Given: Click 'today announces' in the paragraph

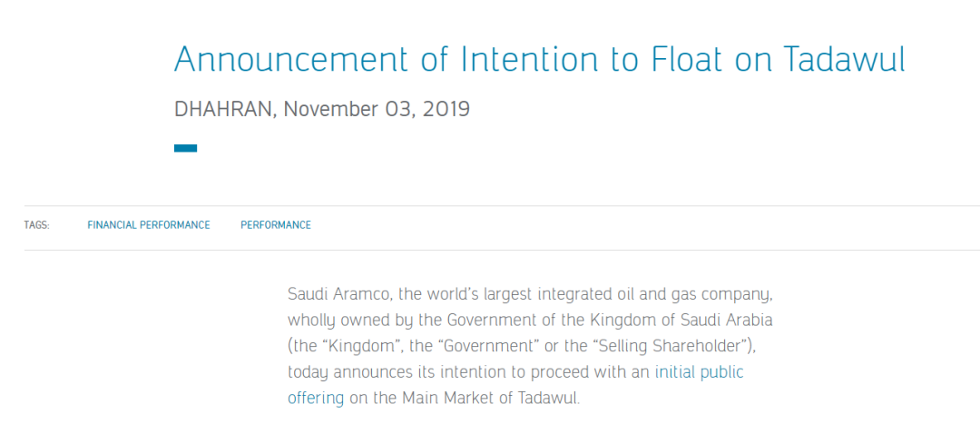Looking at the screenshot, I should tap(349, 372).
